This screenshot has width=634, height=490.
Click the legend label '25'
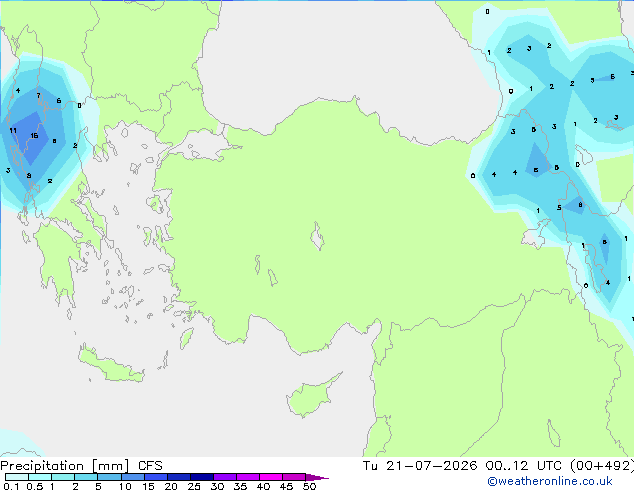(x=194, y=486)
